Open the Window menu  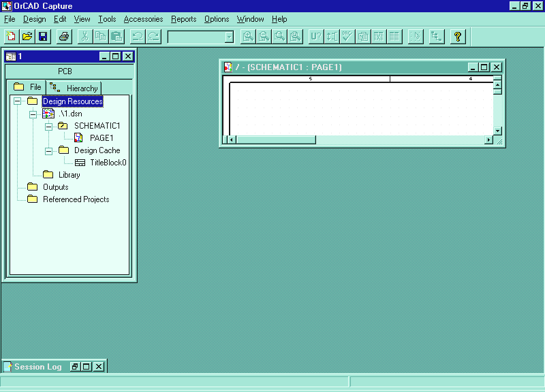(x=250, y=19)
